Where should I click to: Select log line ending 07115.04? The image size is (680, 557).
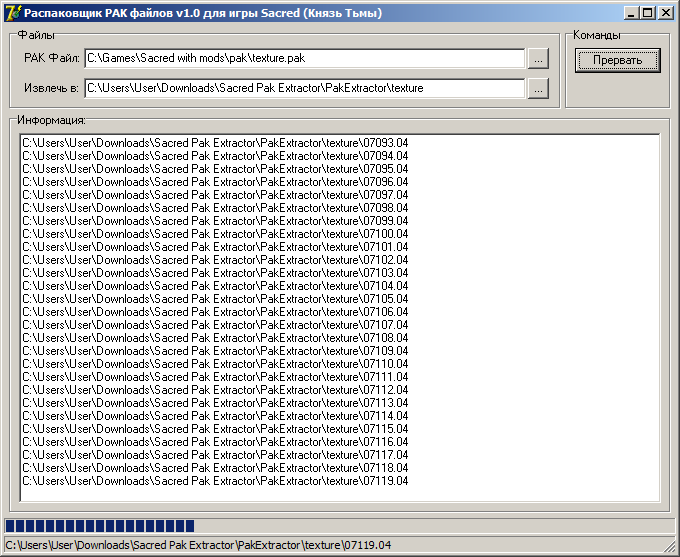coord(215,429)
